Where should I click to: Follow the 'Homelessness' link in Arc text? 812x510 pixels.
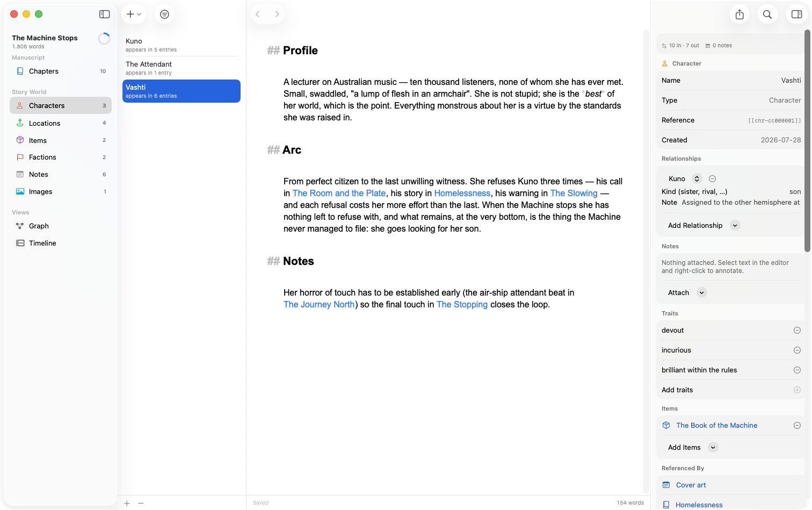(x=462, y=193)
